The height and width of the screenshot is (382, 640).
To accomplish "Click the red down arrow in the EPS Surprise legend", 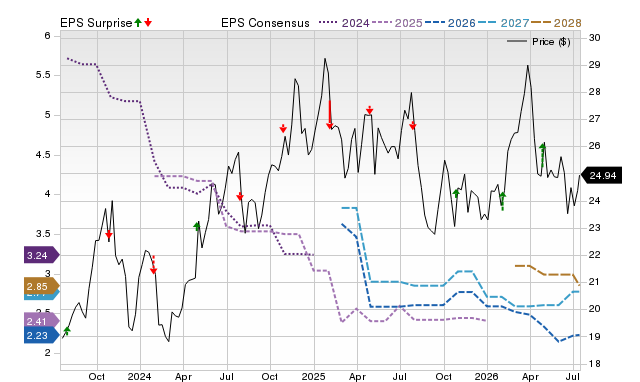I will point(148,22).
